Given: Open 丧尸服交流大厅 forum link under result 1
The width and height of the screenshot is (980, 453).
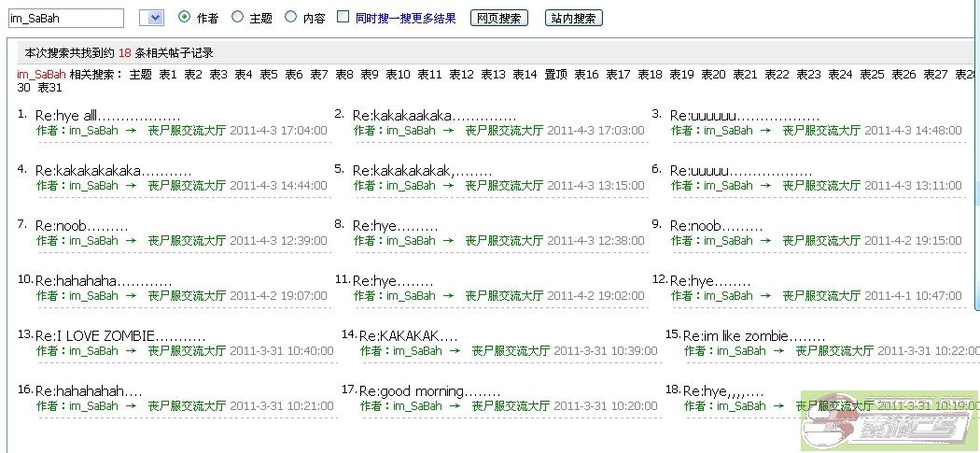Looking at the screenshot, I should [187, 131].
